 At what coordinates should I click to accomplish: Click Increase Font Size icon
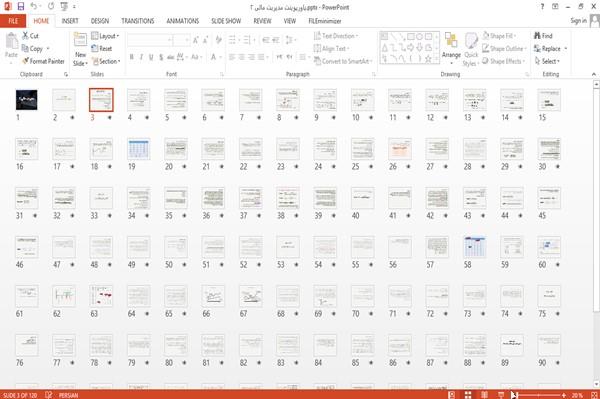(196, 40)
